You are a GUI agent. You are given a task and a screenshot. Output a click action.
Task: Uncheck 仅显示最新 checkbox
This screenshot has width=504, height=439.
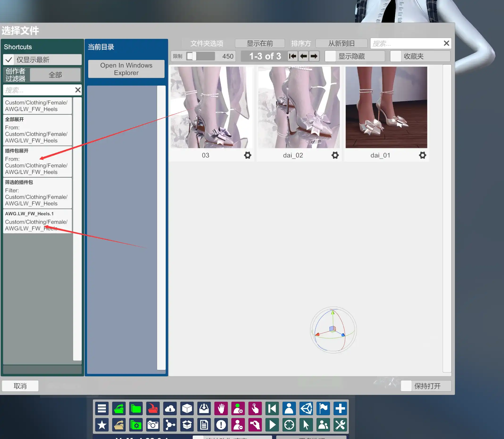pyautogui.click(x=9, y=60)
